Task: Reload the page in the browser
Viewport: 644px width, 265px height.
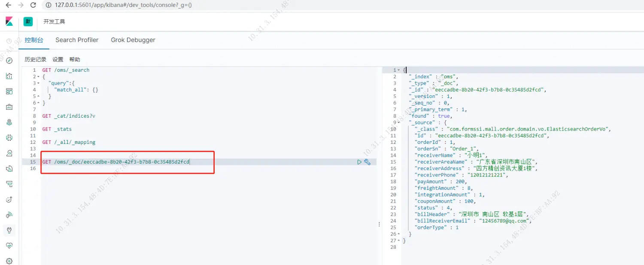Action: coord(33,5)
